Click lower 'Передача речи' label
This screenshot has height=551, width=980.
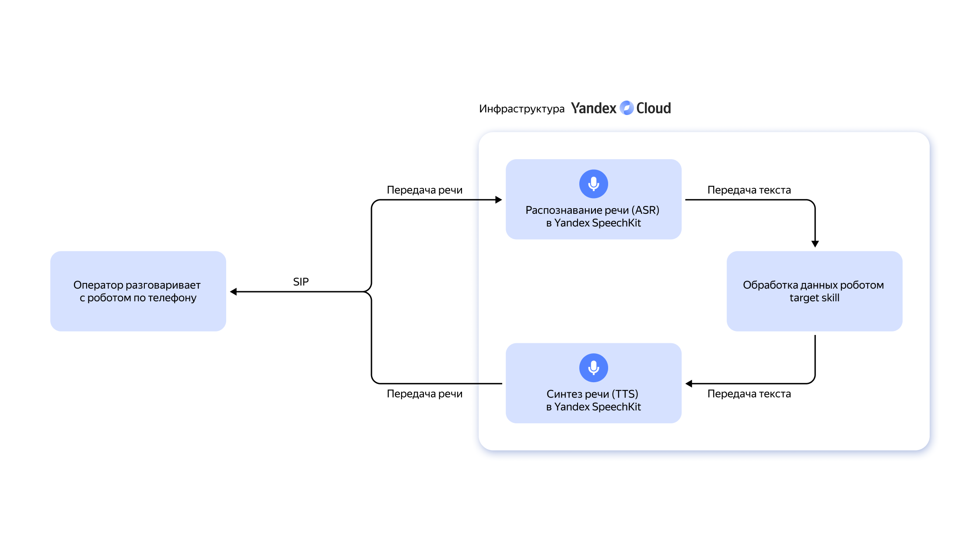point(424,394)
